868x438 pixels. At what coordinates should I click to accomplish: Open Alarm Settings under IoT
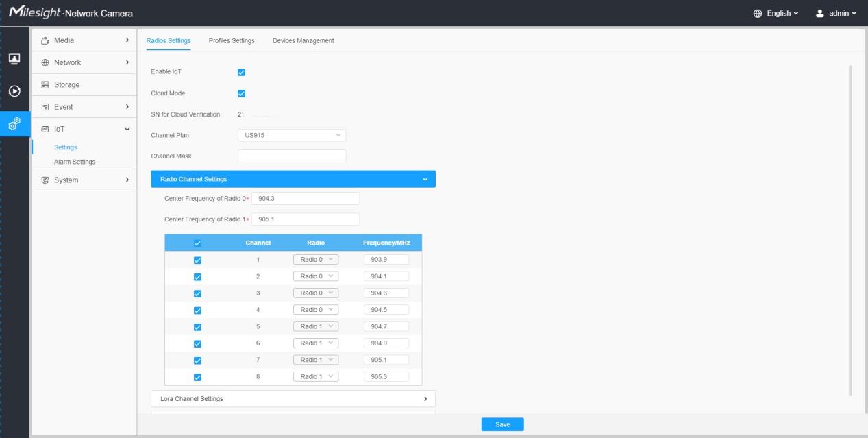pos(75,162)
